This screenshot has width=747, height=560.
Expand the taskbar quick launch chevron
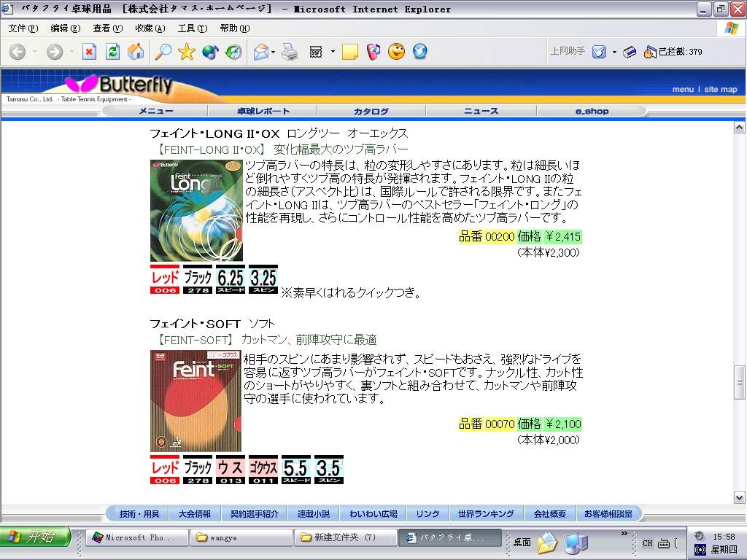point(624,533)
